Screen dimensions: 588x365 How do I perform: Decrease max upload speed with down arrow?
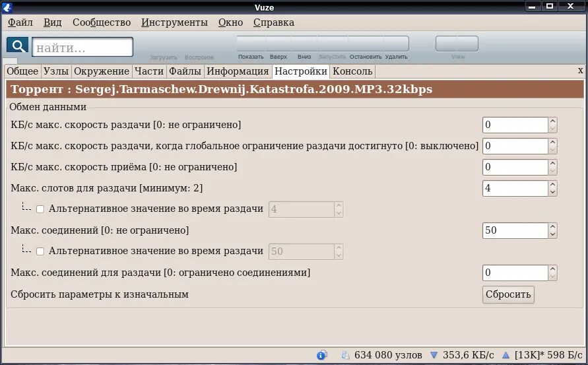click(x=552, y=129)
